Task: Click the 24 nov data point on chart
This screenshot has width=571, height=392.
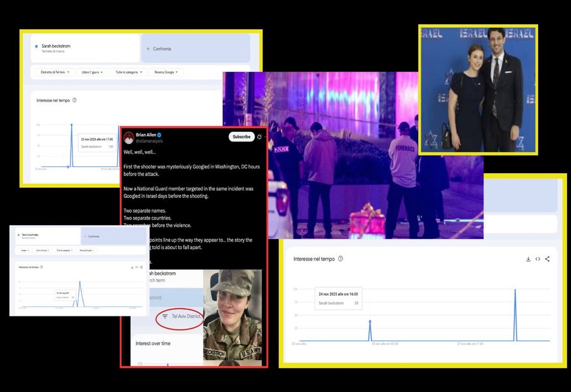Action: click(370, 322)
